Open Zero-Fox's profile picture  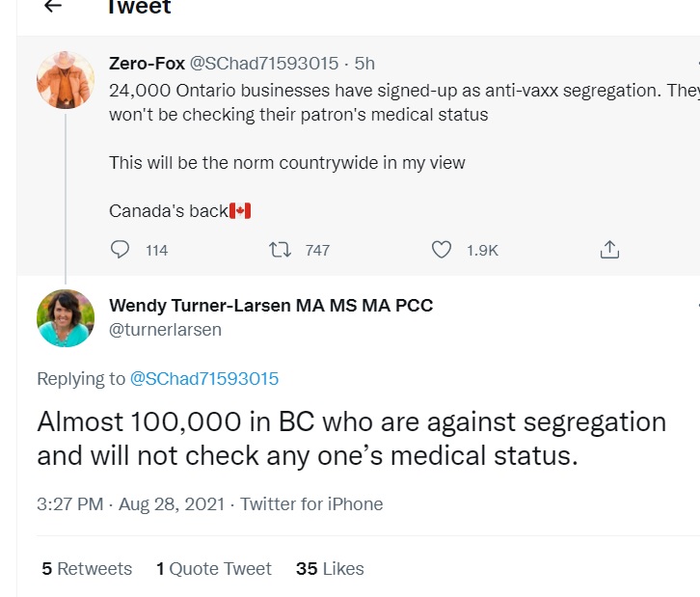pyautogui.click(x=66, y=79)
